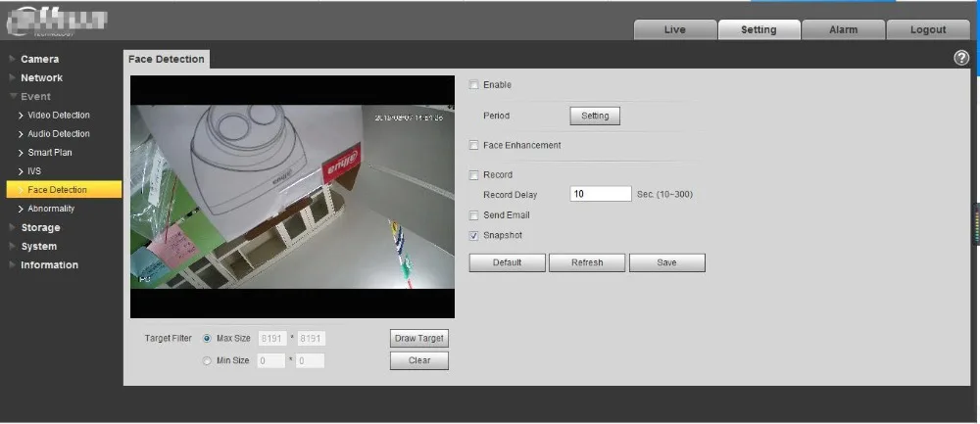Toggle the Face Enhancement checkbox
The image size is (980, 424).
point(473,146)
